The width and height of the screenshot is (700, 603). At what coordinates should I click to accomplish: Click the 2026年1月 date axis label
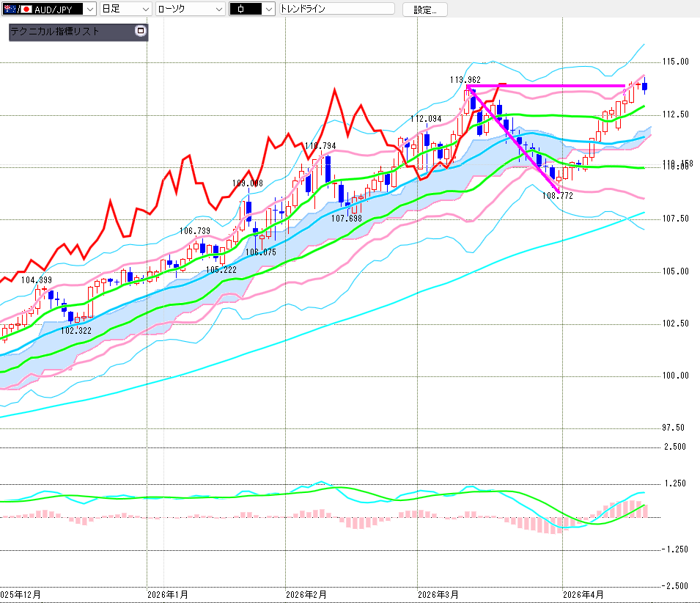click(167, 593)
